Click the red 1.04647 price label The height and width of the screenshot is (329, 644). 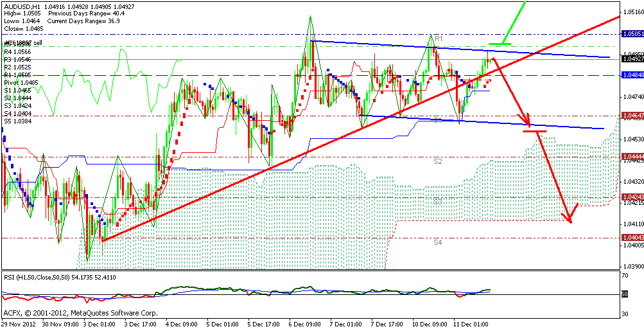coord(632,116)
